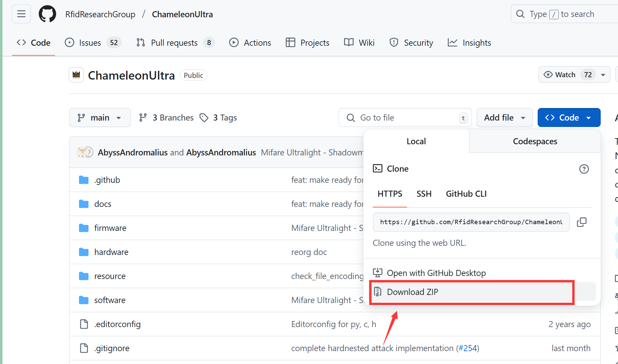Click the resource folder icon
618x364 pixels.
tap(84, 276)
